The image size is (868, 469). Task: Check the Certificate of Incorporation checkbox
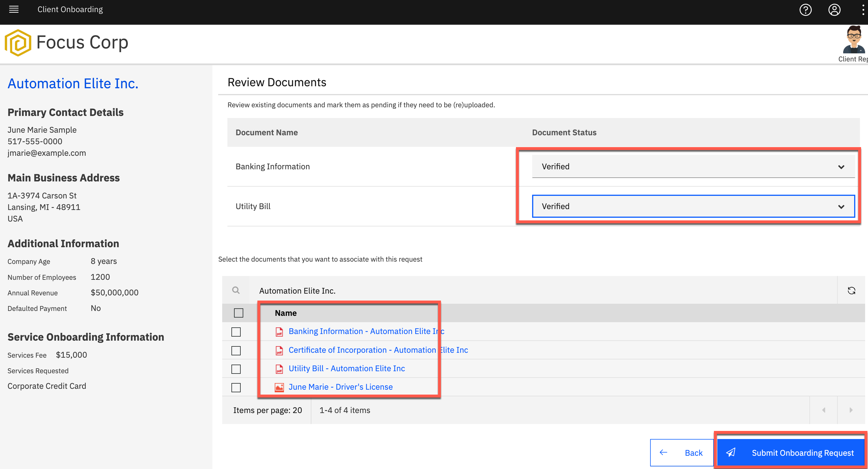[236, 351]
